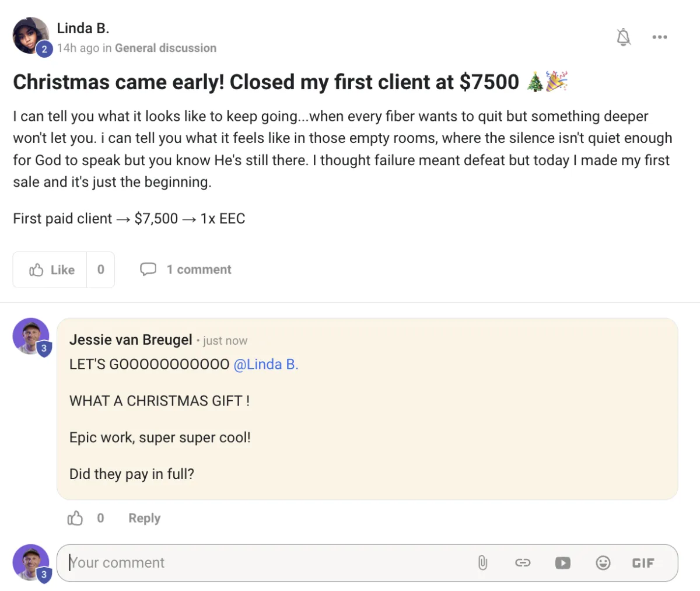Image resolution: width=700 pixels, height=591 pixels.
Task: Click the post like count 0
Action: tap(101, 270)
